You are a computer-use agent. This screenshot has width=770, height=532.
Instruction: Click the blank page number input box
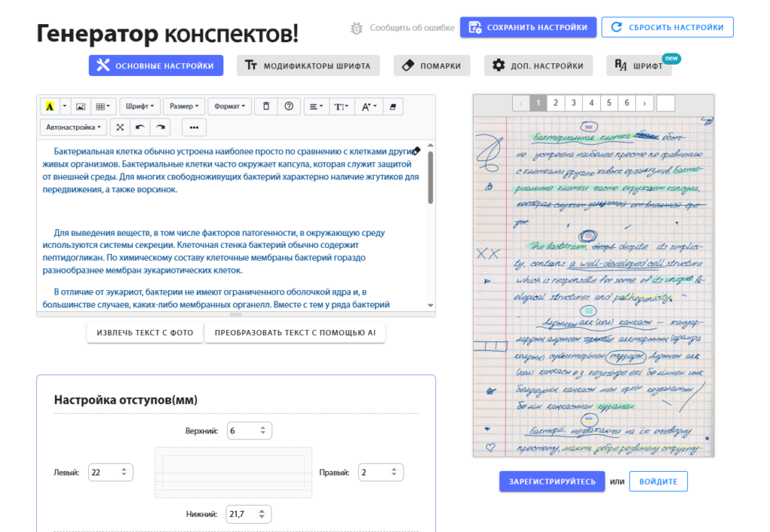665,103
